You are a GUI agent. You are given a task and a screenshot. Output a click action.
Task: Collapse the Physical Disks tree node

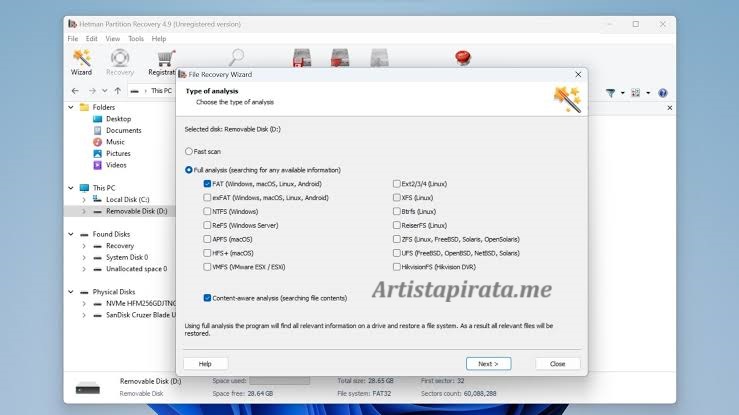point(71,292)
